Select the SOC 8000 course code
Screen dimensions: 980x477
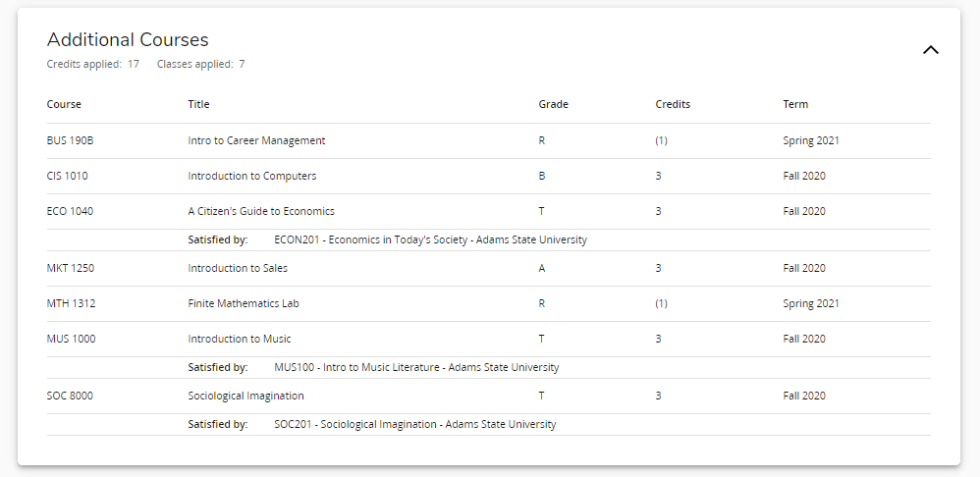[70, 396]
